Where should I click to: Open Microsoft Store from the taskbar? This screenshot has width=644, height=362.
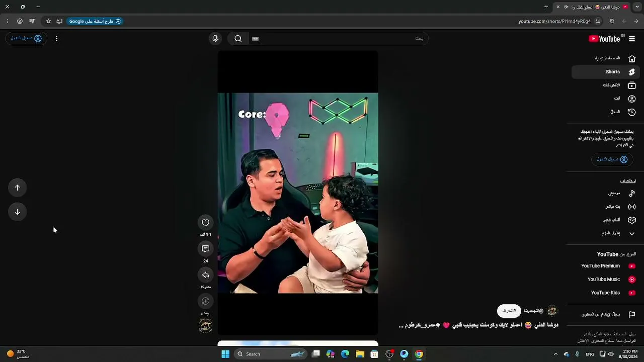[374, 354]
